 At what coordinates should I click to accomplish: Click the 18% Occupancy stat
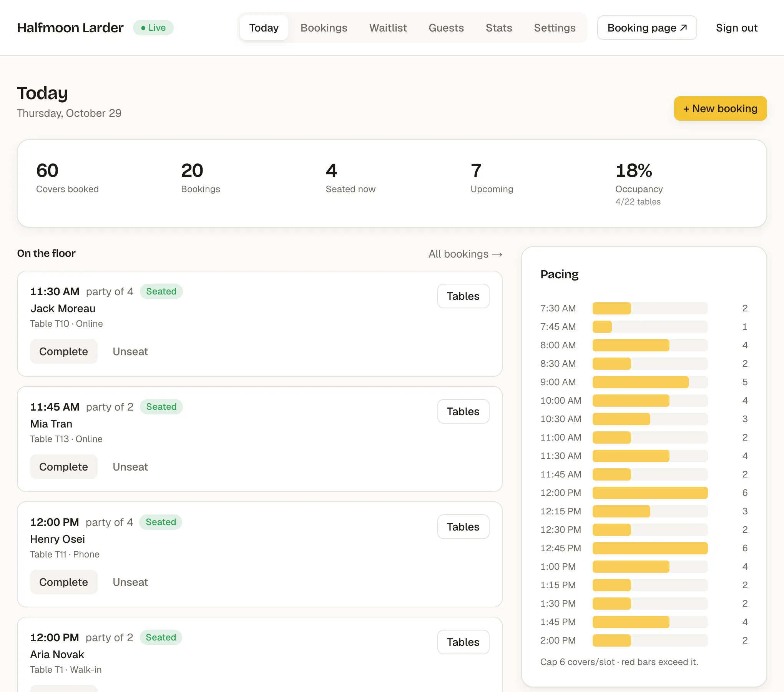(639, 184)
